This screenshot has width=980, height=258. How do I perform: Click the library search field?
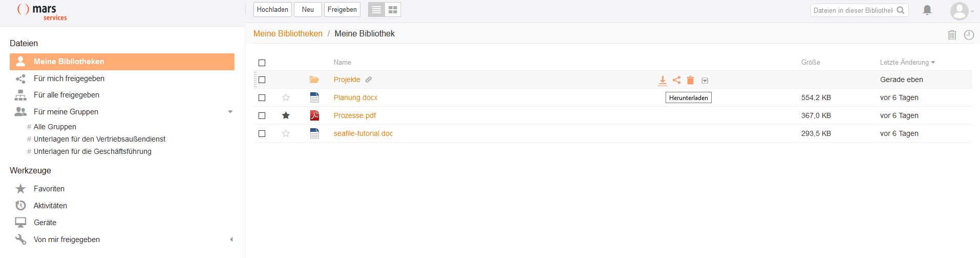pyautogui.click(x=853, y=10)
